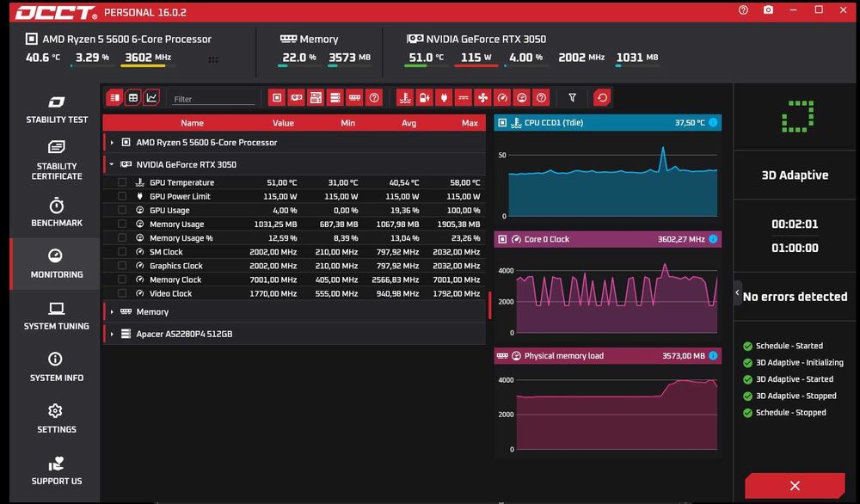Check the SM Clock checkbox
The width and height of the screenshot is (860, 504).
tap(122, 252)
